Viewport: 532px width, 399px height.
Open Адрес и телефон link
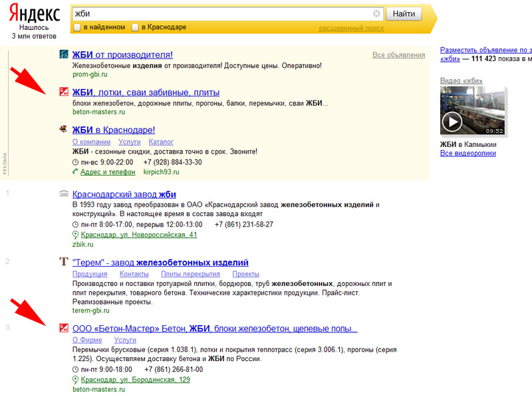click(x=108, y=172)
